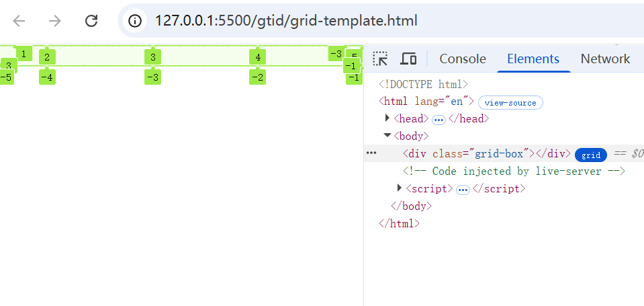Click grid line label -4

(x=47, y=77)
